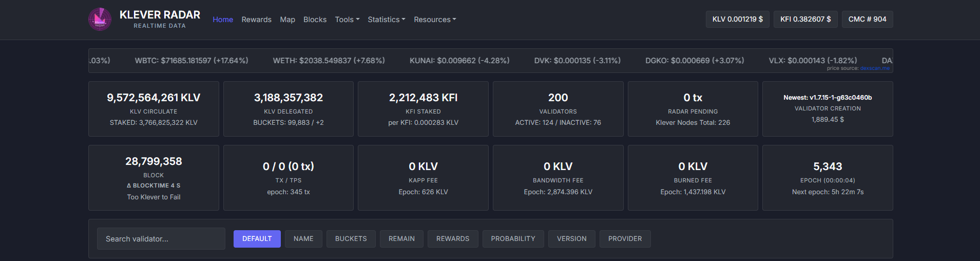
Task: Select the BLOCK 28,799,358 card
Action: coord(153,178)
